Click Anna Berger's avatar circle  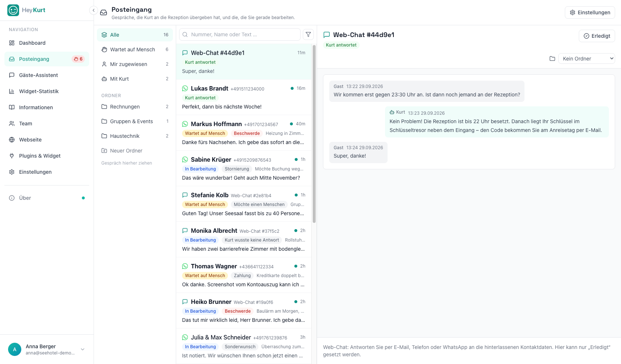click(15, 349)
